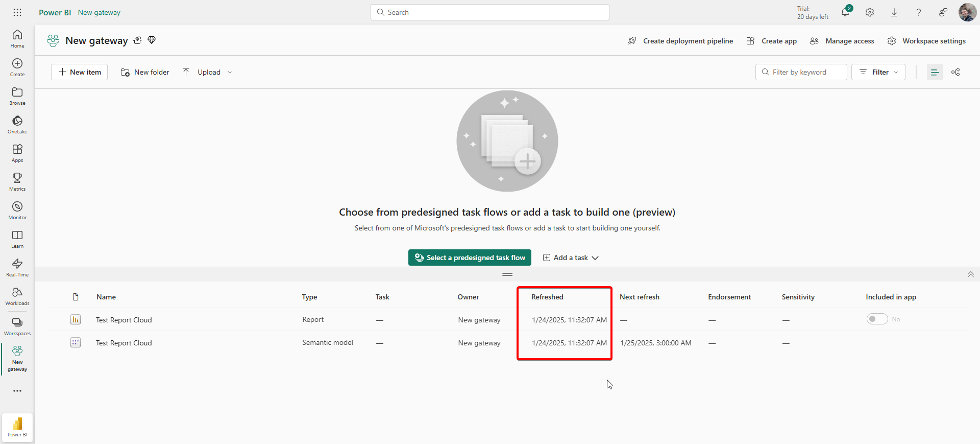
Task: Collapse the task flow pane
Action: click(970, 274)
